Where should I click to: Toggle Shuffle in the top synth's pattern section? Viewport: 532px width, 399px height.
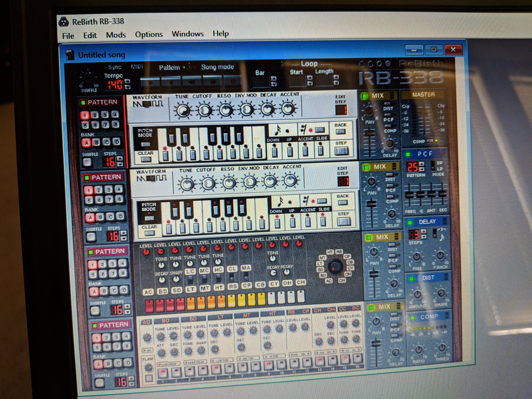click(x=88, y=162)
